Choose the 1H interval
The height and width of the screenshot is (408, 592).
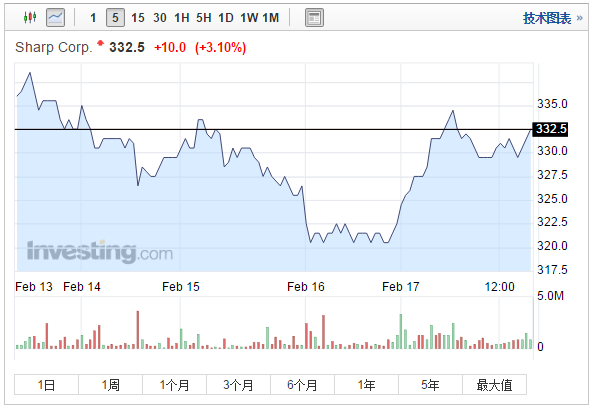pyautogui.click(x=182, y=18)
